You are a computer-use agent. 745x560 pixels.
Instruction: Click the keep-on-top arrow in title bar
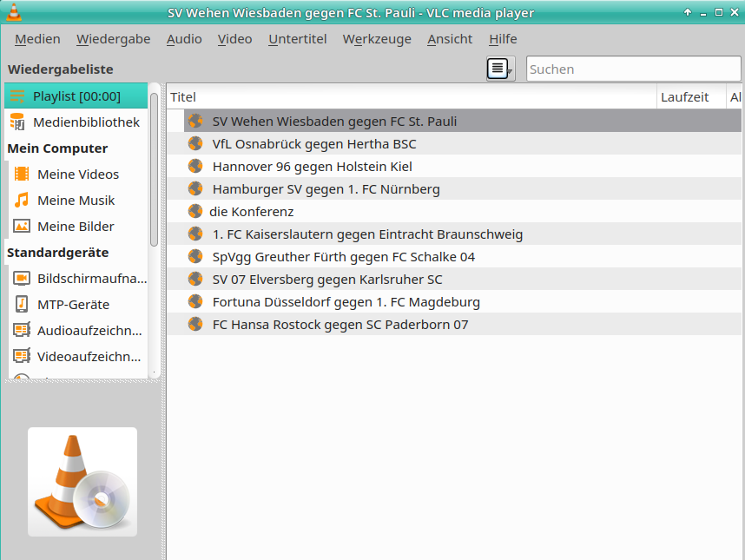tap(687, 12)
